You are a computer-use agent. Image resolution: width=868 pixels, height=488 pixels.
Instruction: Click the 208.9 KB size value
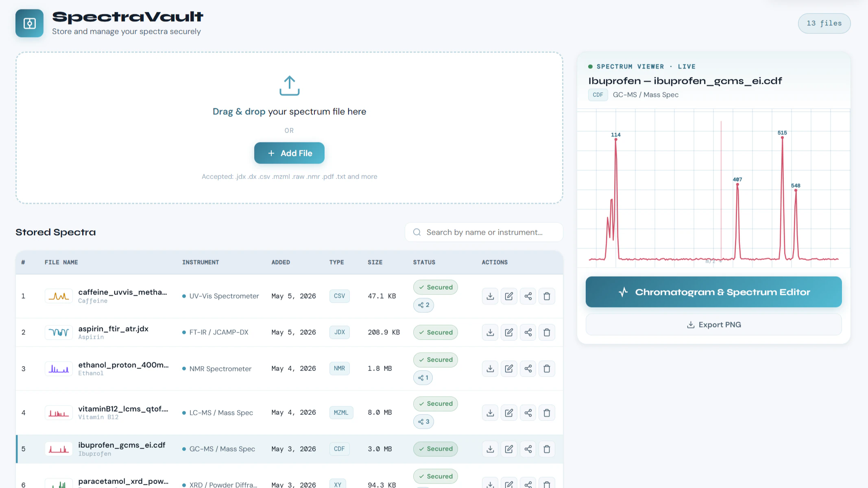tap(384, 332)
